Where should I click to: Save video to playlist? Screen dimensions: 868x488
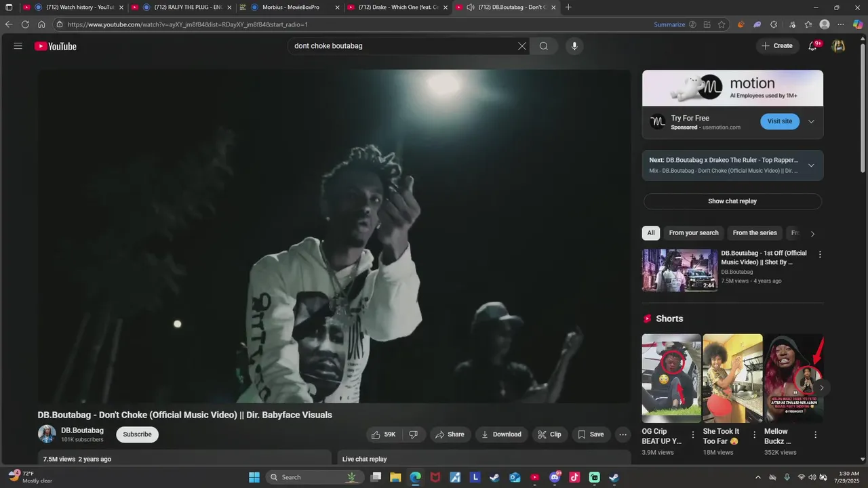pos(591,434)
